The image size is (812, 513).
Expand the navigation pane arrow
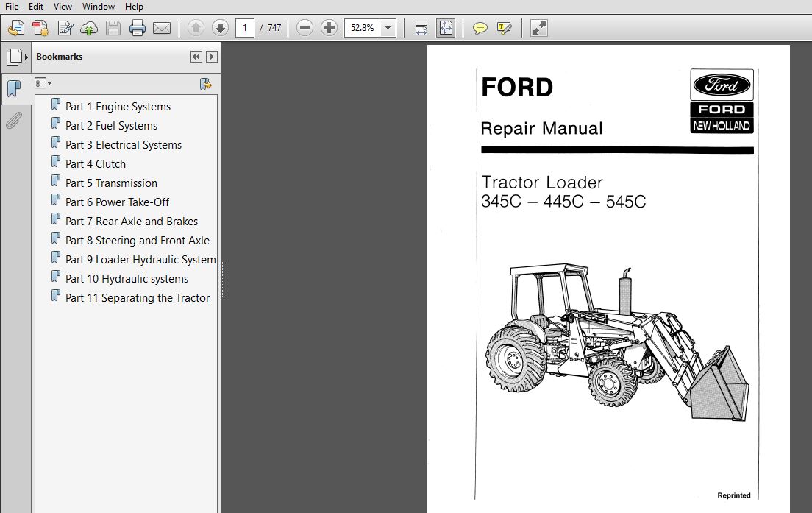point(26,57)
